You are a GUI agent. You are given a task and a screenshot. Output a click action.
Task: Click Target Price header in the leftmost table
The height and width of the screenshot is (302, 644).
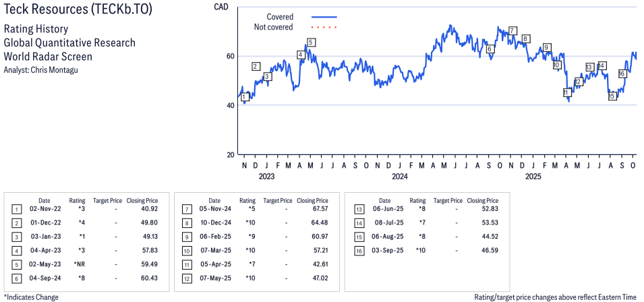107,201
